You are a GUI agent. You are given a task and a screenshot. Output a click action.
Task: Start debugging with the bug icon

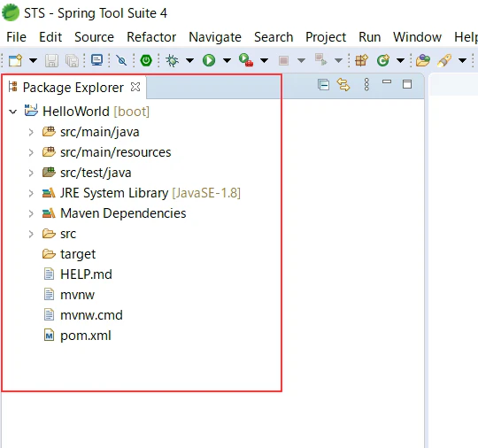(173, 60)
